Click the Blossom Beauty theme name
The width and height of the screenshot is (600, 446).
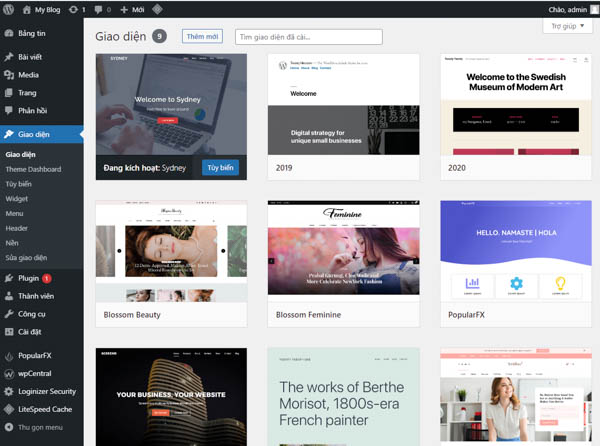pyautogui.click(x=132, y=315)
